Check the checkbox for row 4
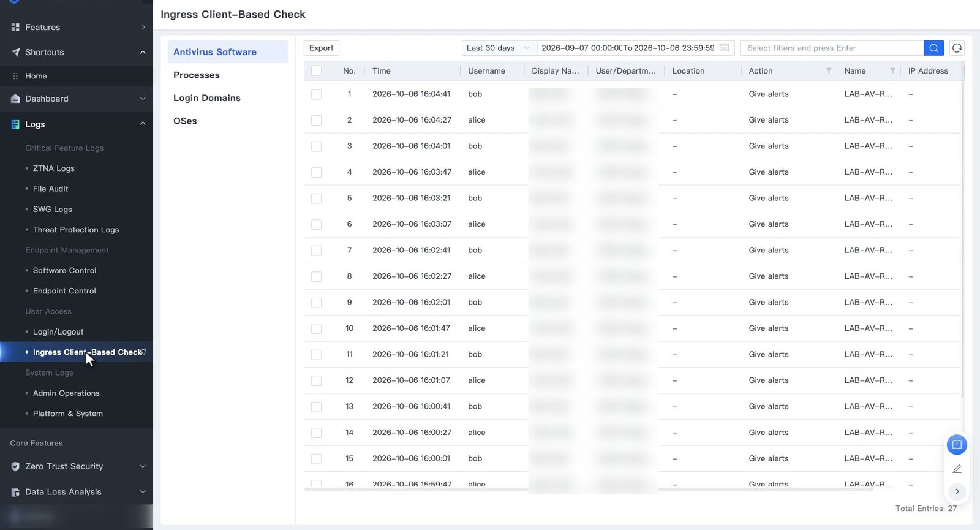 click(317, 173)
